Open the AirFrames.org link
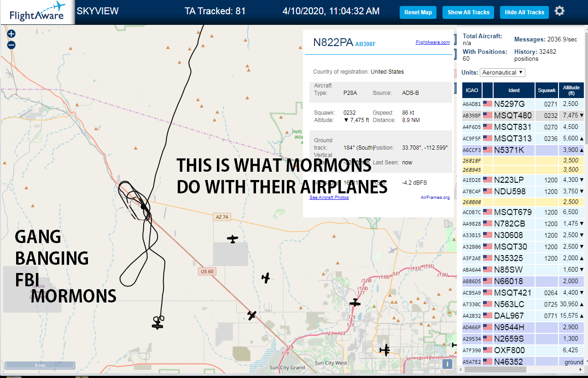This screenshot has height=378, width=588. [435, 198]
